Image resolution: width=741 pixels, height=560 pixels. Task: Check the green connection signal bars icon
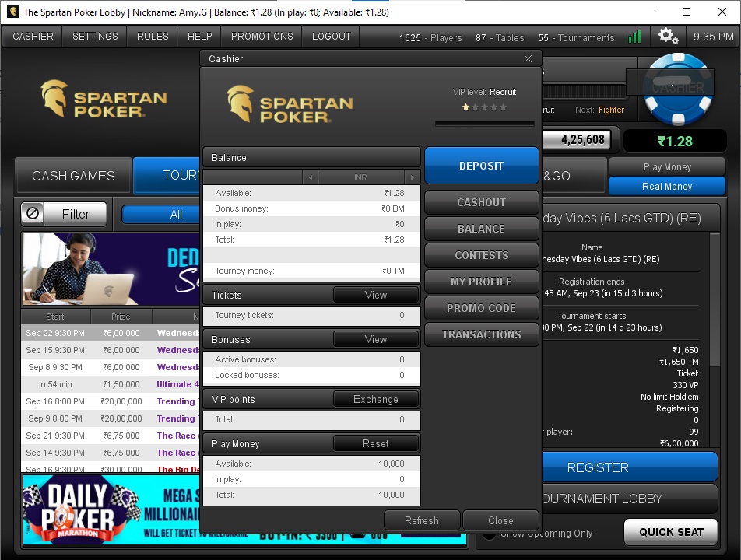(x=634, y=37)
